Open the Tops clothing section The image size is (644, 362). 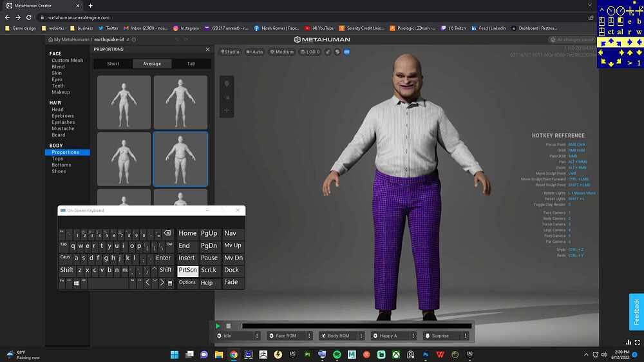(x=57, y=158)
